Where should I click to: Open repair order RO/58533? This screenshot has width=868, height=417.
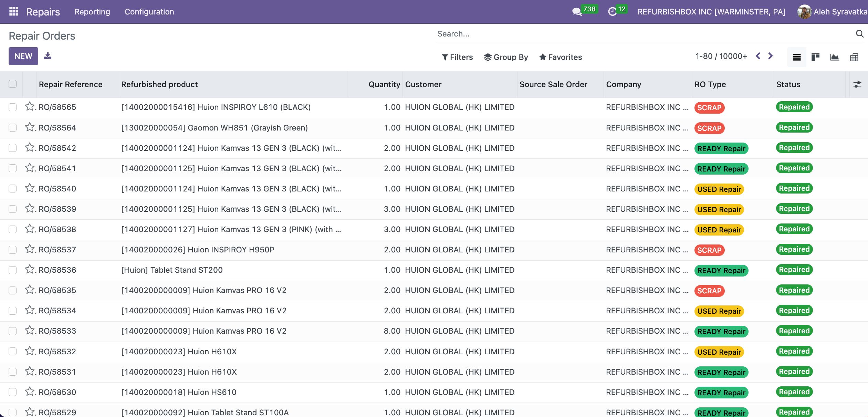pyautogui.click(x=57, y=331)
